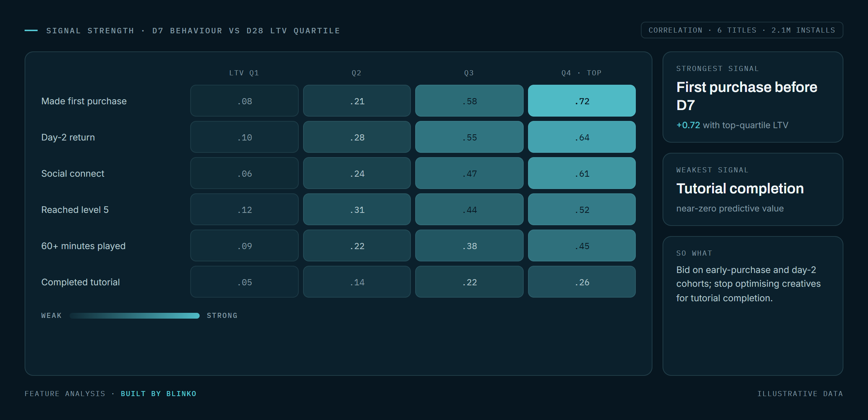Screen dimensions: 868x420
Task: Select the .45 minutes played cell
Action: [x=582, y=245]
